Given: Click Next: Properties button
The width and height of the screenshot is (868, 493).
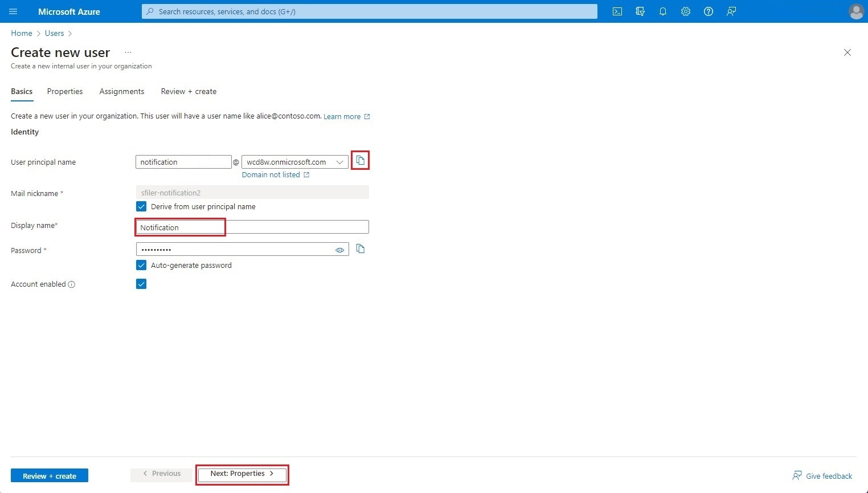Looking at the screenshot, I should (x=241, y=474).
